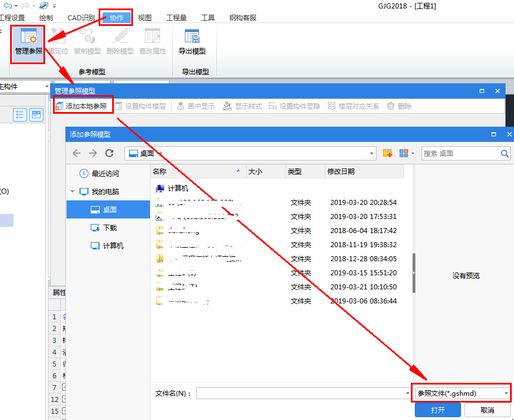Switch to the 协作 ribbon tab

[x=116, y=17]
